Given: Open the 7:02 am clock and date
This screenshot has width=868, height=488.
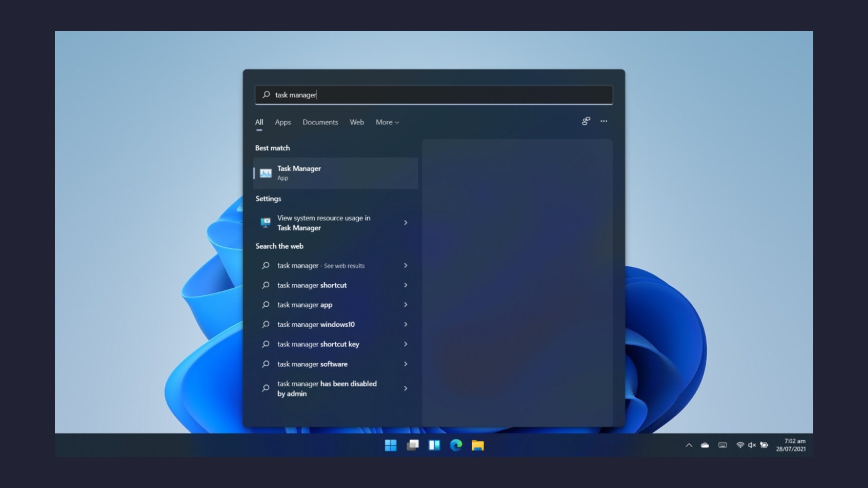Looking at the screenshot, I should (x=791, y=445).
